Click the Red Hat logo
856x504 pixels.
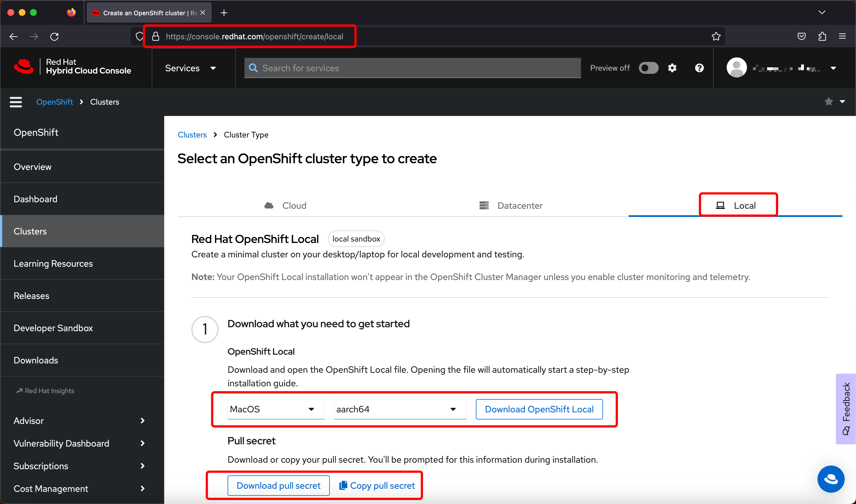tap(24, 66)
